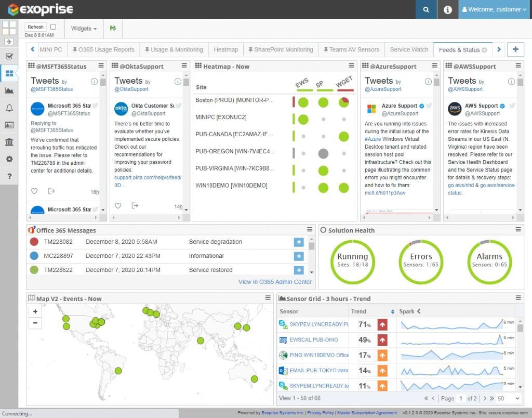Click Boston (PROD) WGET pie status dot
The width and height of the screenshot is (532, 418).
[344, 102]
